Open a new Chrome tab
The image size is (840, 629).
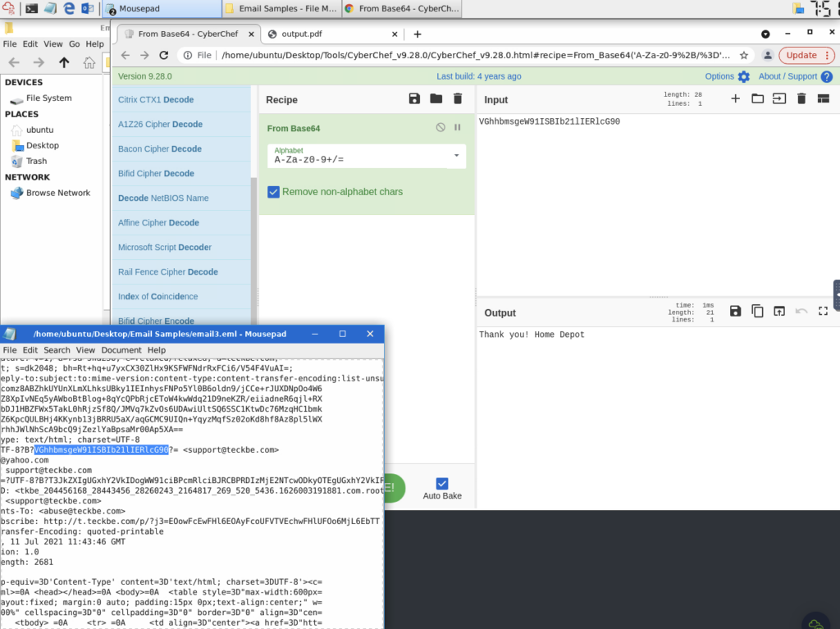point(418,34)
